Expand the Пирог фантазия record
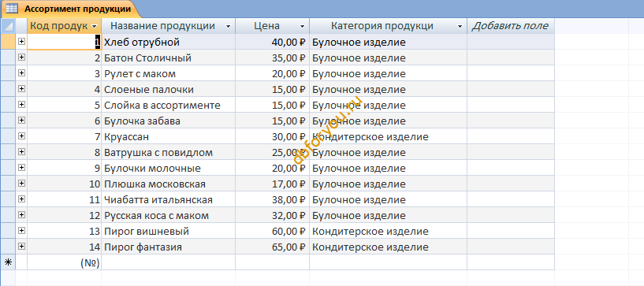This screenshot has height=286, width=644. (x=21, y=246)
